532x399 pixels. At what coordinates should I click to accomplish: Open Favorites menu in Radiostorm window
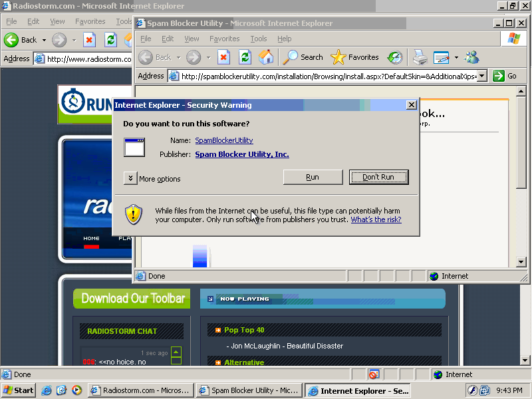[90, 21]
